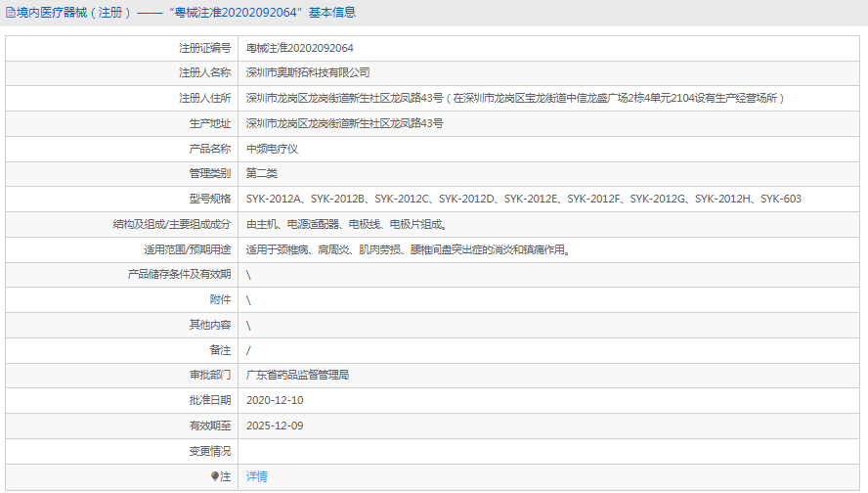This screenshot has width=868, height=493.
Task: Click the 型号规格 row label
Action: (x=210, y=199)
